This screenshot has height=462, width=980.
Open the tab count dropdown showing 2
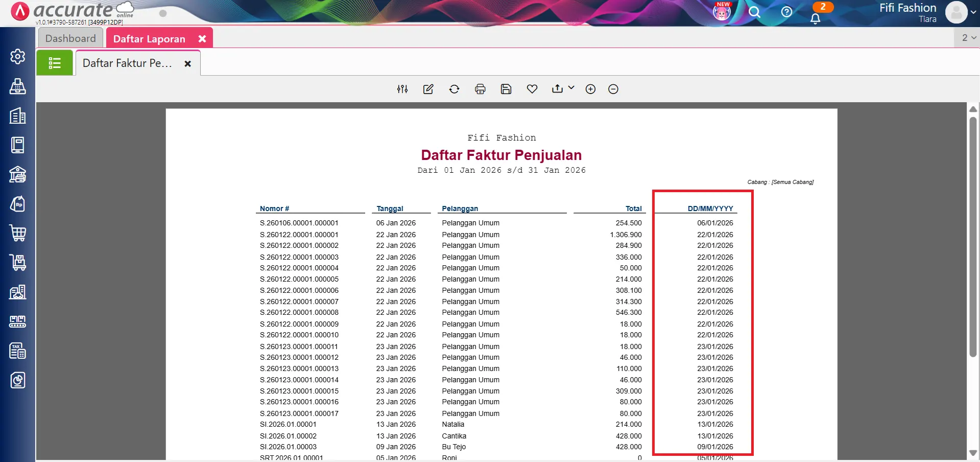coord(968,38)
